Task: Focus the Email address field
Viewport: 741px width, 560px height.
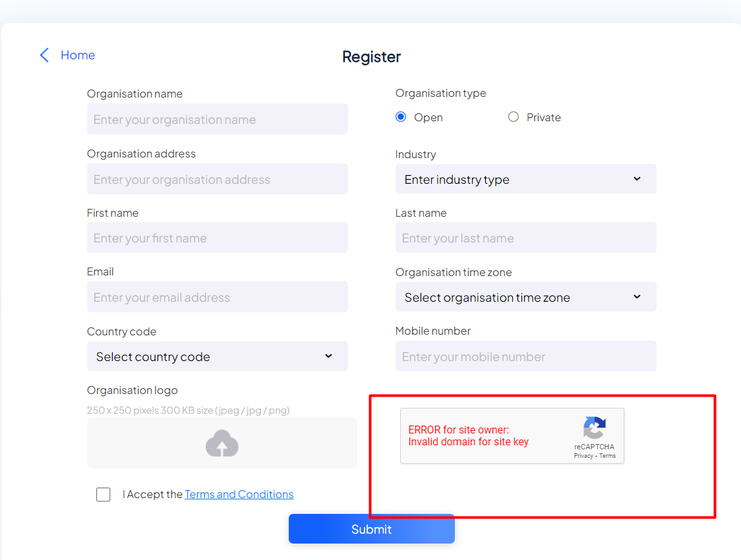Action: pyautogui.click(x=217, y=297)
